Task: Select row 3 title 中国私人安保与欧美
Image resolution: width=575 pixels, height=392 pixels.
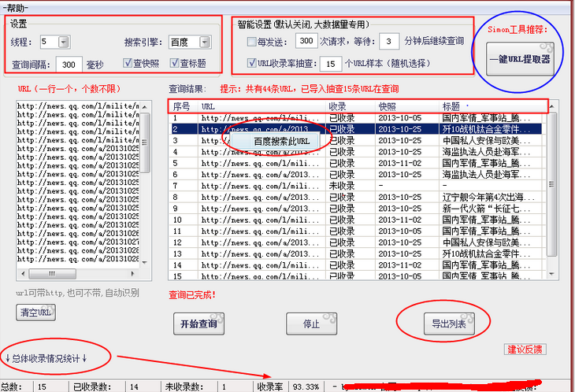Action: click(486, 141)
